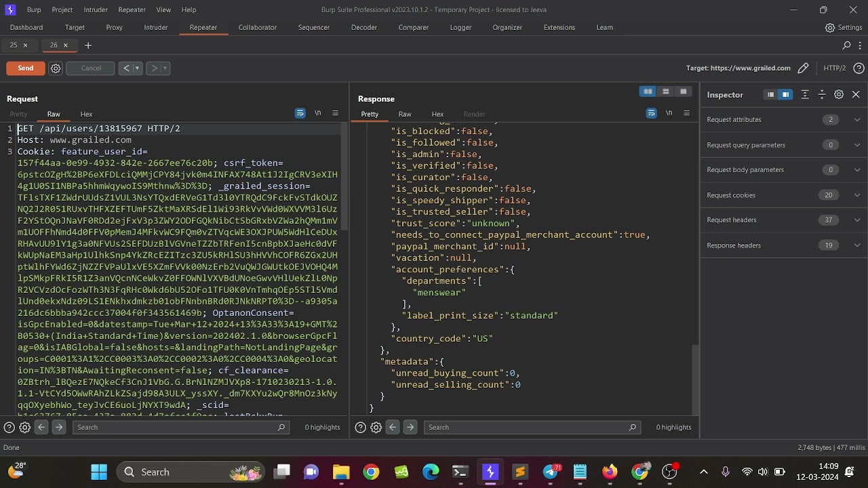Click the Send request settings gear icon

point(56,68)
